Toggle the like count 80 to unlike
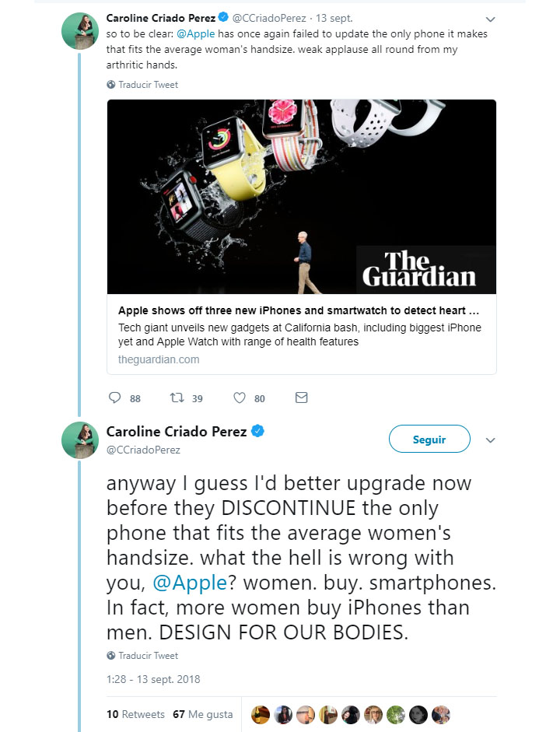This screenshot has width=560, height=732. coord(257,398)
